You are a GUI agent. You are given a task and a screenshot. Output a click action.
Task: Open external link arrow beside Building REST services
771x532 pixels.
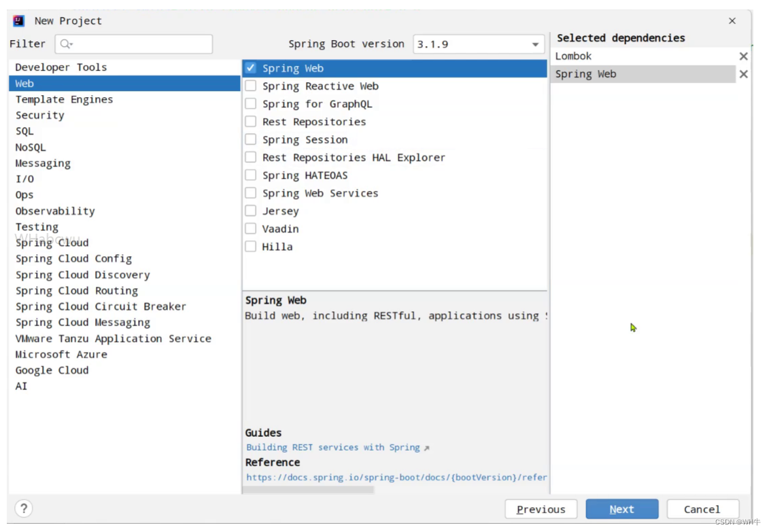427,448
